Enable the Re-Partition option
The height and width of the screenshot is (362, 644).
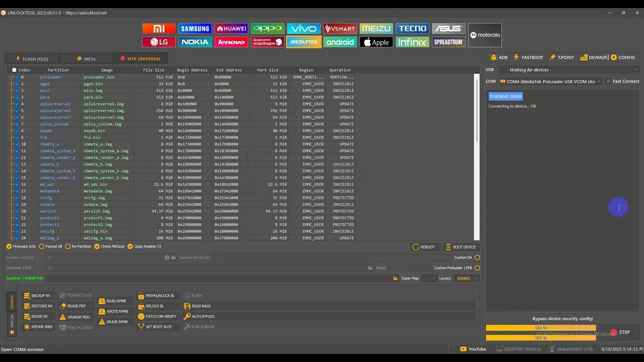(78, 246)
